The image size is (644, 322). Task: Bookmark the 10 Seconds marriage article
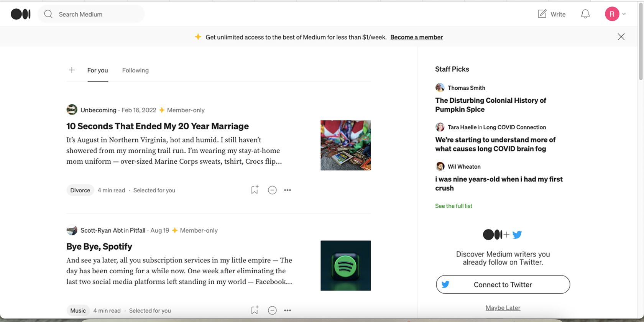[x=255, y=190]
